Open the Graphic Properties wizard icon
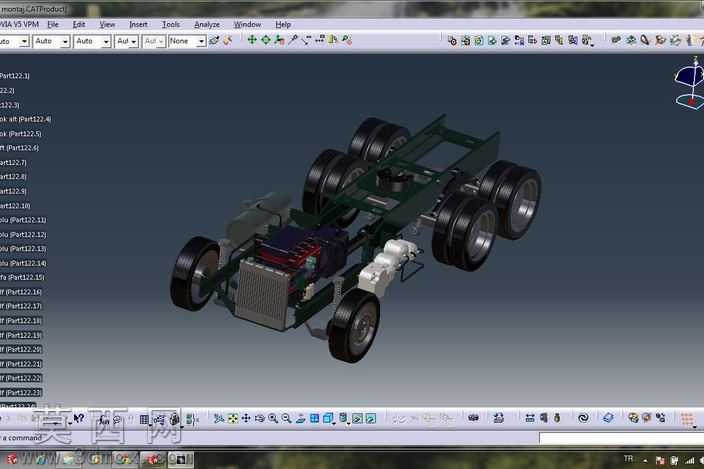The image size is (704, 469). tap(228, 40)
